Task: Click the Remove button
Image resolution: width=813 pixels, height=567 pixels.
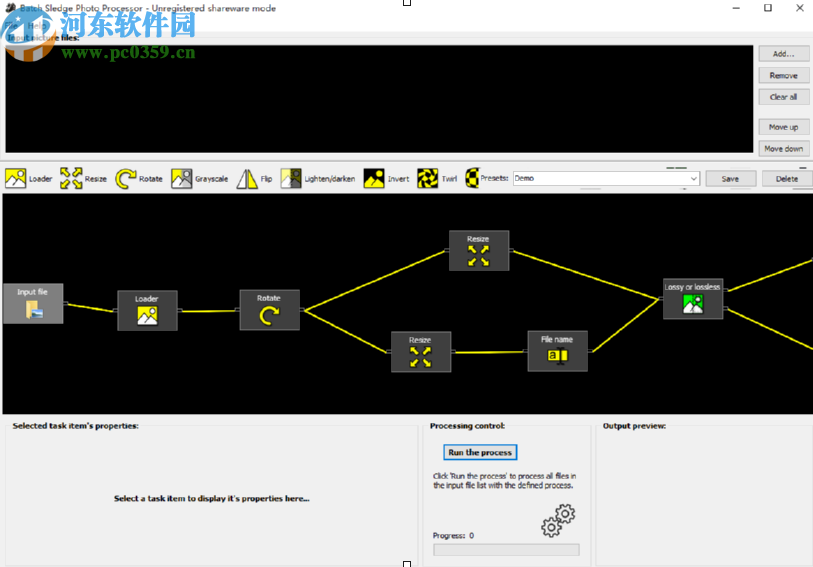Action: click(x=783, y=76)
